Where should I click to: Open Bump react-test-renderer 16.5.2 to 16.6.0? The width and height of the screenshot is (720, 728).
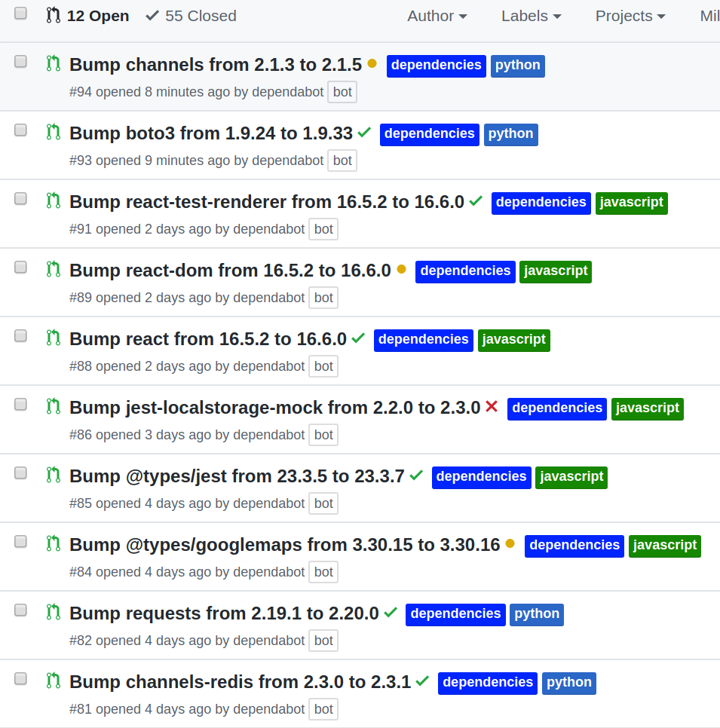point(267,203)
